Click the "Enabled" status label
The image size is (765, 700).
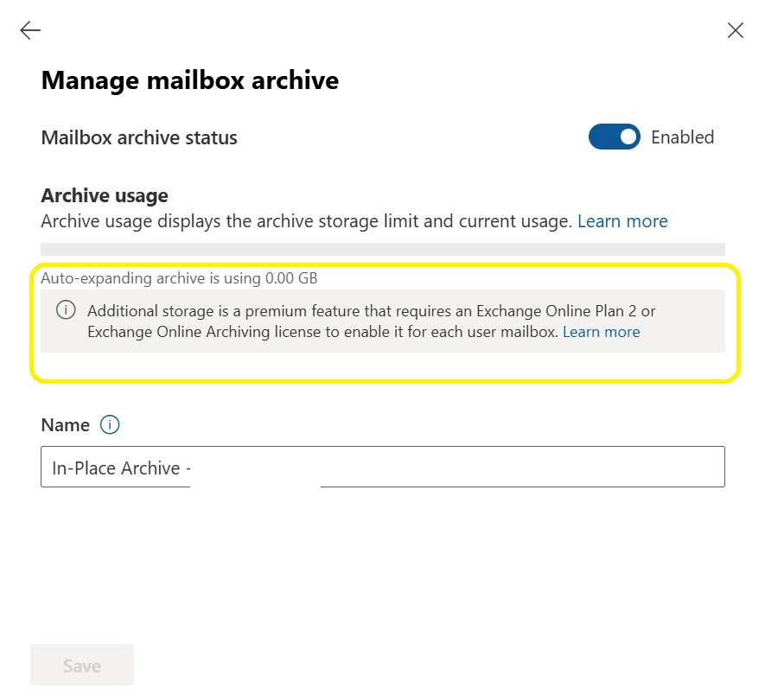(x=682, y=137)
